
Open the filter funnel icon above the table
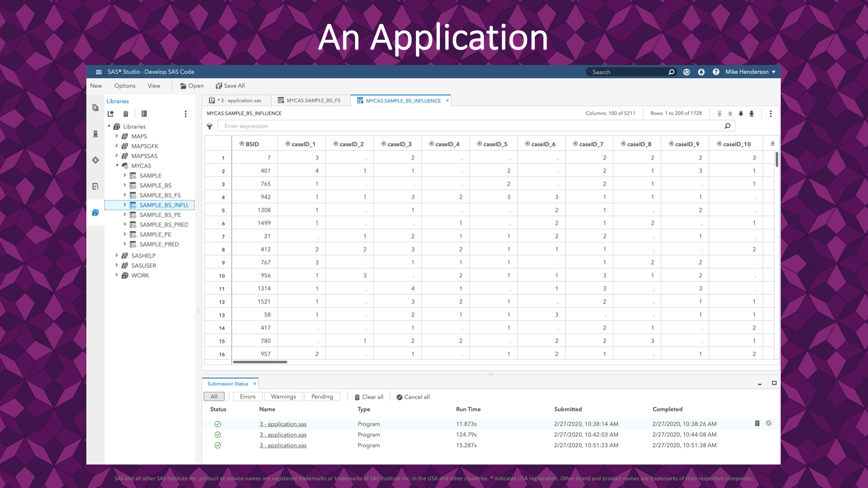[x=210, y=126]
